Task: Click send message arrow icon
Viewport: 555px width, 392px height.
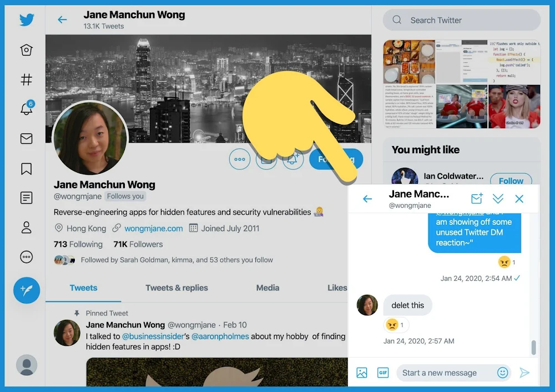Action: (524, 373)
